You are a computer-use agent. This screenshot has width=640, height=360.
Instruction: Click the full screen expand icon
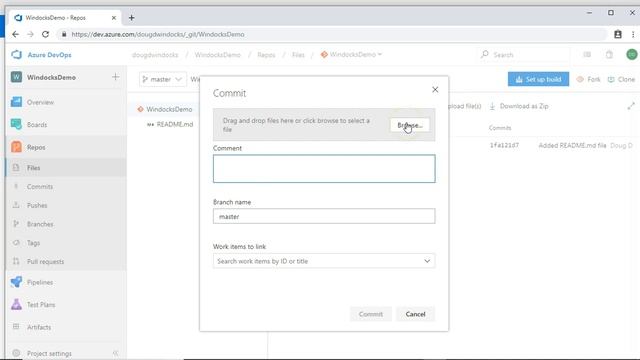click(x=631, y=106)
